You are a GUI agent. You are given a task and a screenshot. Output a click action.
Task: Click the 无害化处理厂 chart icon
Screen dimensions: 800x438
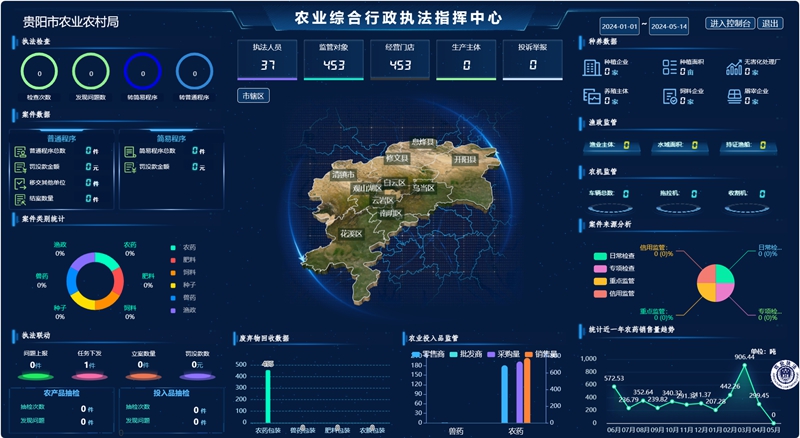tap(732, 67)
